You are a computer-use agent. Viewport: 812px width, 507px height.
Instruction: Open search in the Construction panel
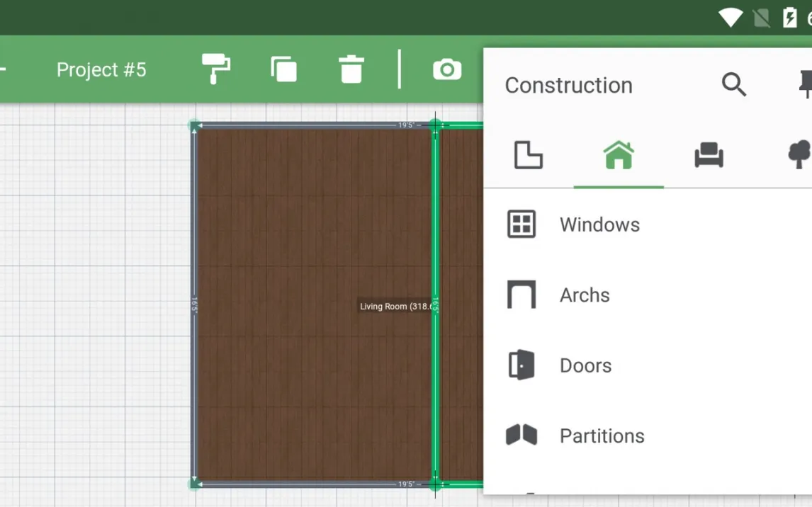733,85
